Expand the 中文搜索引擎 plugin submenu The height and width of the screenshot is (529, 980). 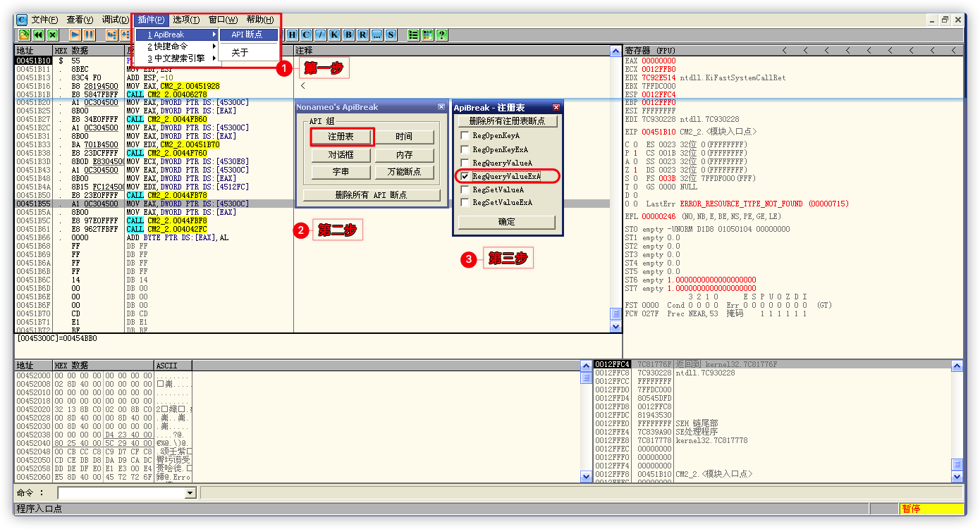(176, 58)
